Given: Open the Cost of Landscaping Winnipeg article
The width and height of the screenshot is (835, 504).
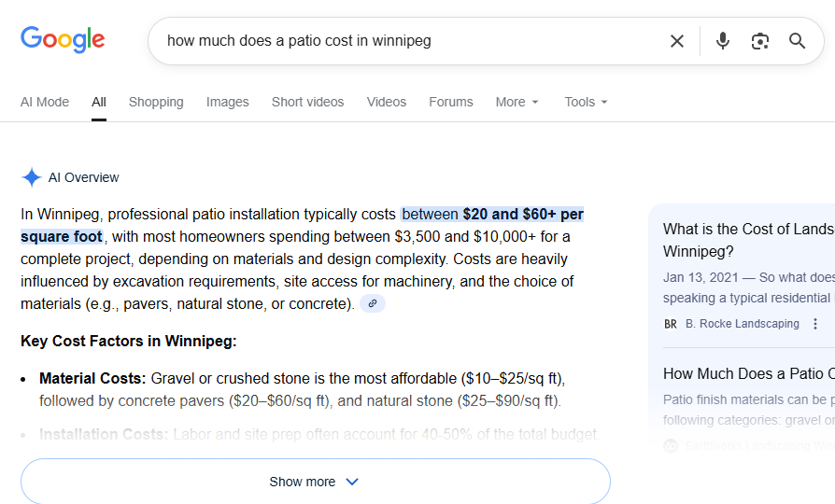Looking at the screenshot, I should pyautogui.click(x=748, y=240).
